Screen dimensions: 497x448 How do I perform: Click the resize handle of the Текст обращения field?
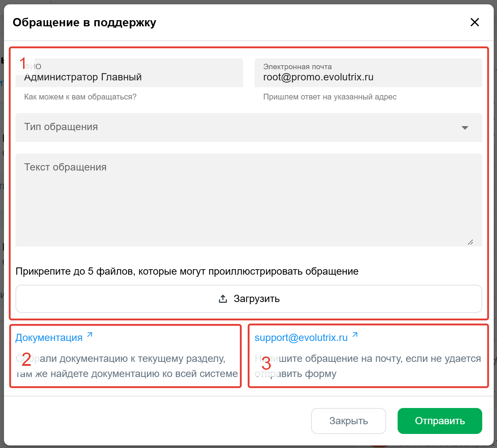470,242
